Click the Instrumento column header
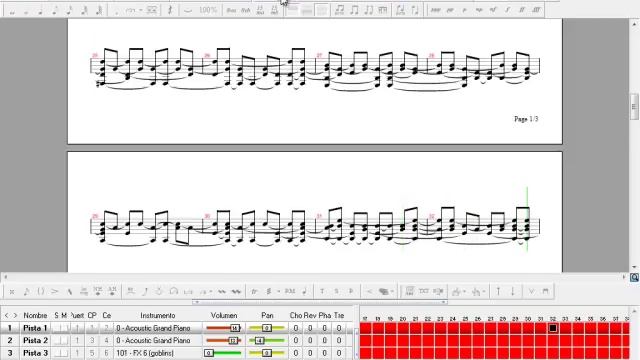The width and height of the screenshot is (640, 360). coord(158,316)
